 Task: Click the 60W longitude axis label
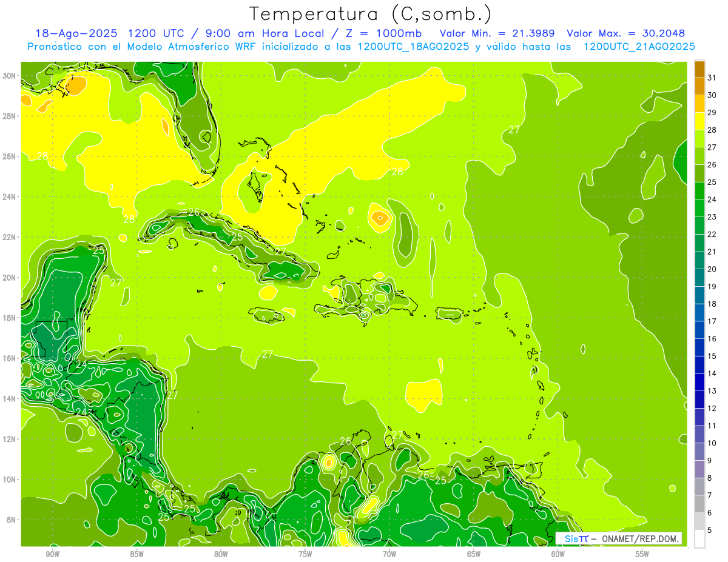[558, 555]
